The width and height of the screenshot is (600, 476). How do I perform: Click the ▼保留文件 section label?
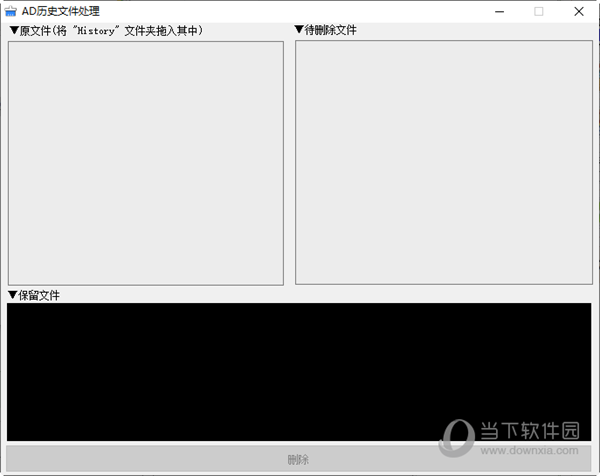tap(34, 295)
